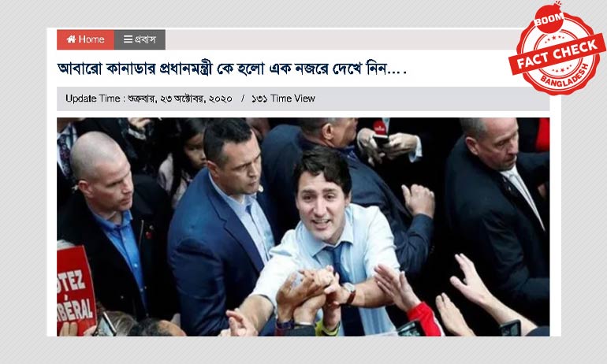Image resolution: width=607 pixels, height=364 pixels.
Task: Open the Bengali article headline link
Action: (x=232, y=69)
